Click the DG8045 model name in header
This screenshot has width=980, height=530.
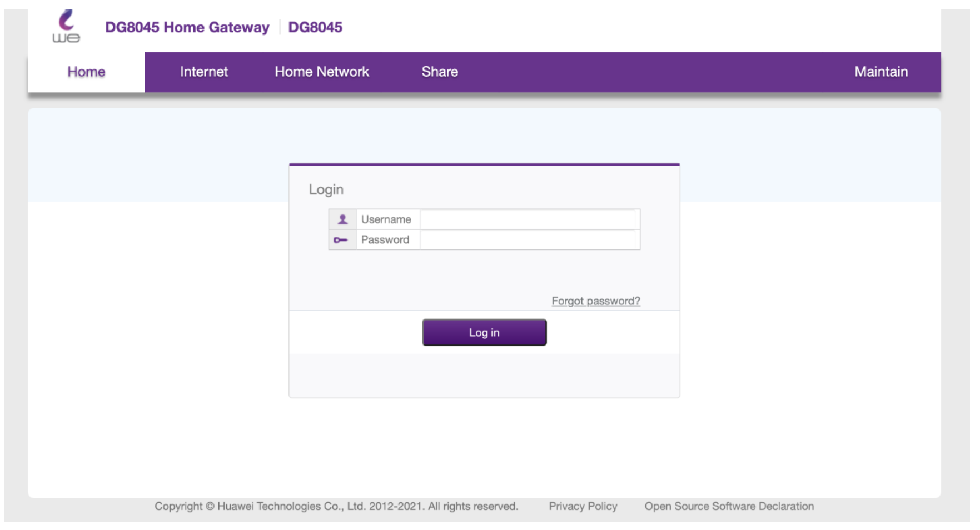point(315,27)
